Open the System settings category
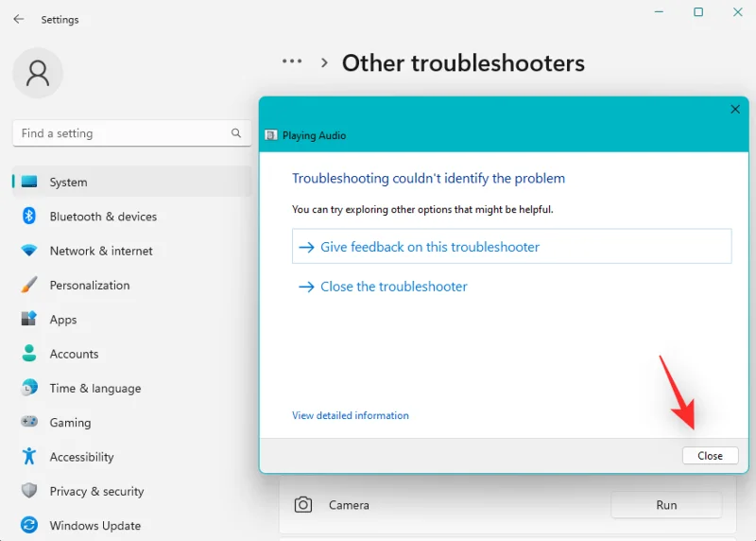This screenshot has height=541, width=756. (68, 183)
